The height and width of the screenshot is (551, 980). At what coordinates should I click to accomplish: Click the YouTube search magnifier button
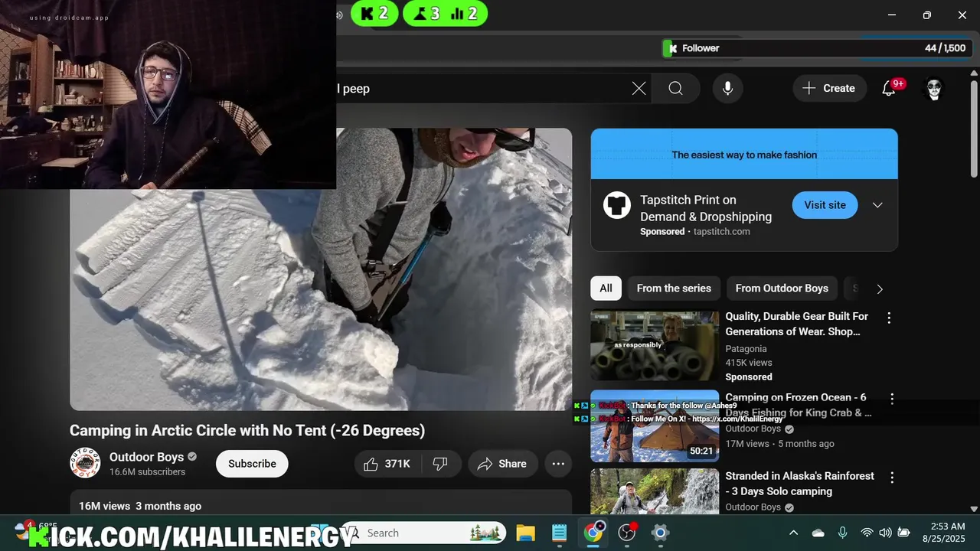(x=675, y=89)
